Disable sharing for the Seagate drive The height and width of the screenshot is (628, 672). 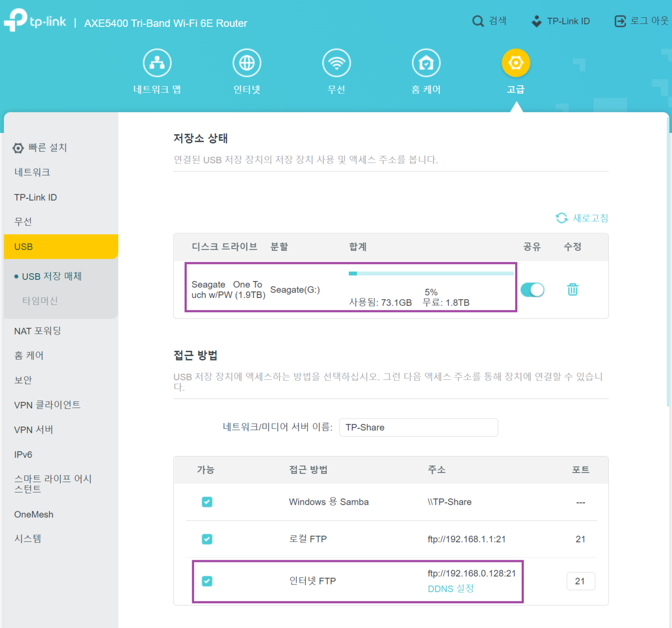click(x=532, y=290)
